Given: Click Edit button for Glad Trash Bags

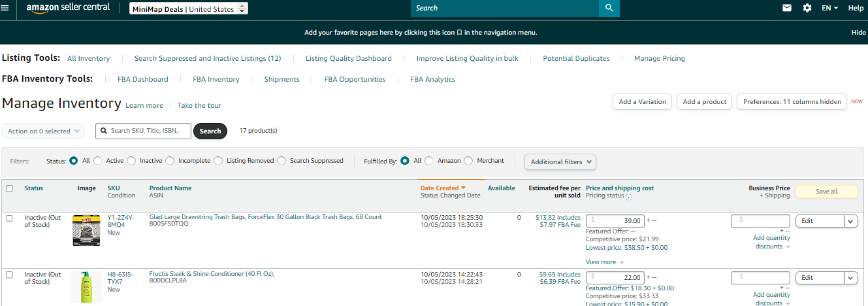Looking at the screenshot, I should click(x=820, y=221).
